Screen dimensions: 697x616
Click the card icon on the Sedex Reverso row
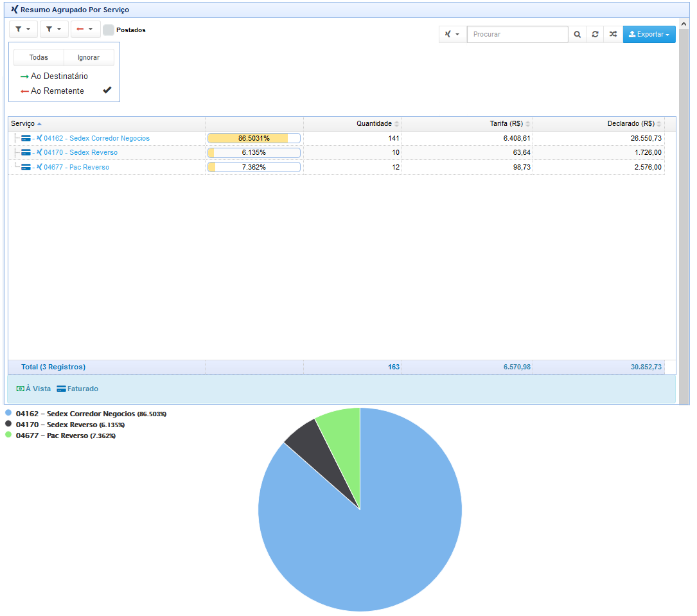(x=26, y=152)
